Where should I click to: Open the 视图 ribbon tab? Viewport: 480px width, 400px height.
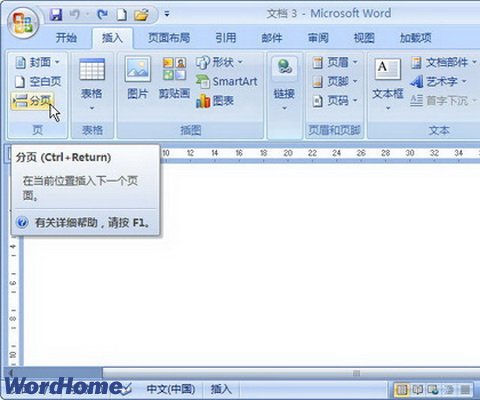click(x=364, y=38)
